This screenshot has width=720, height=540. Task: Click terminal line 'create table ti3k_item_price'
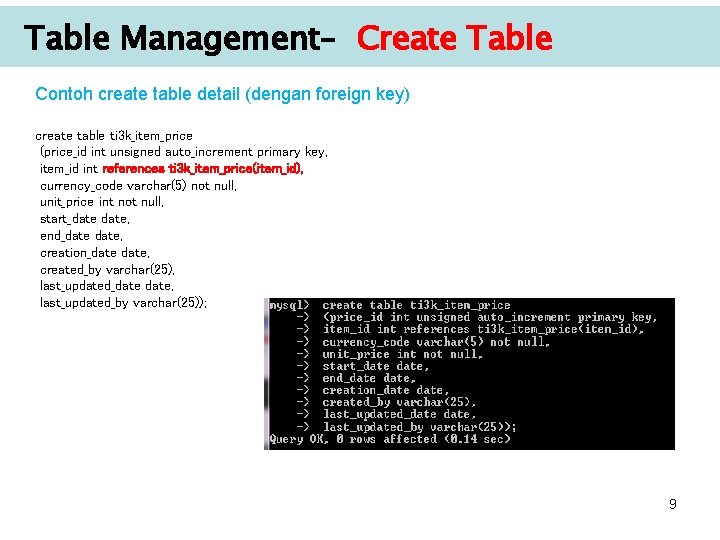416,305
